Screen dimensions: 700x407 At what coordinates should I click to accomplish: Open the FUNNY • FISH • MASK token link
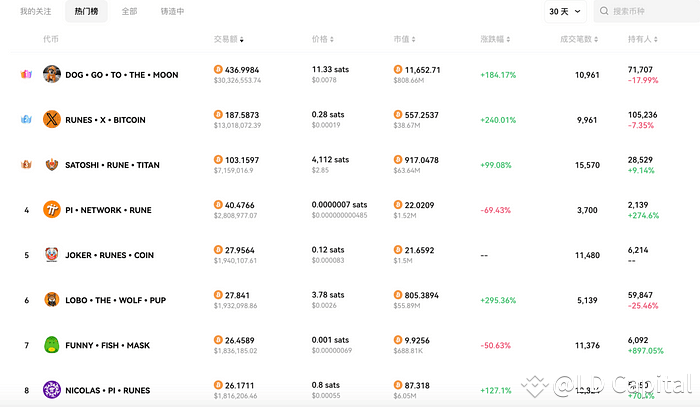coord(107,345)
